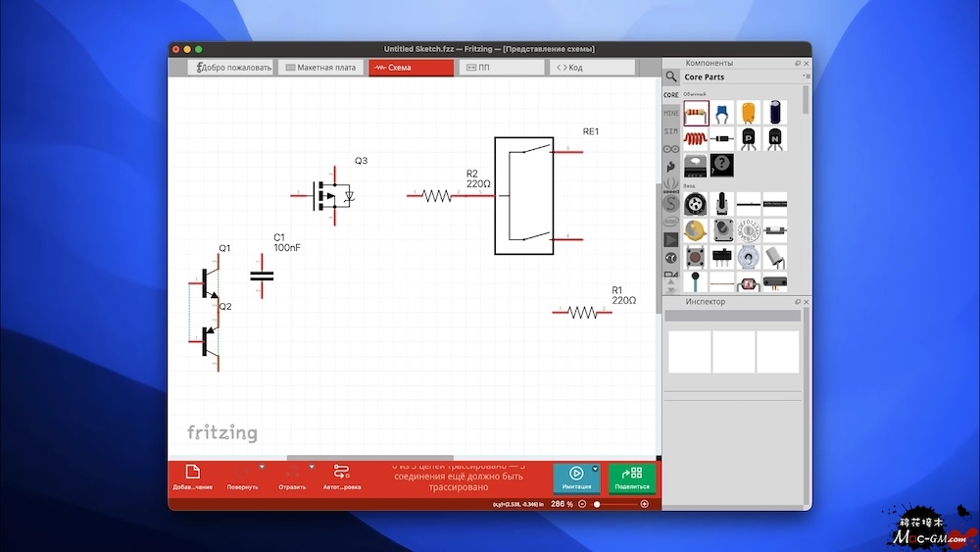Click the add note icon
Image resolution: width=980 pixels, height=552 pixels.
[192, 473]
